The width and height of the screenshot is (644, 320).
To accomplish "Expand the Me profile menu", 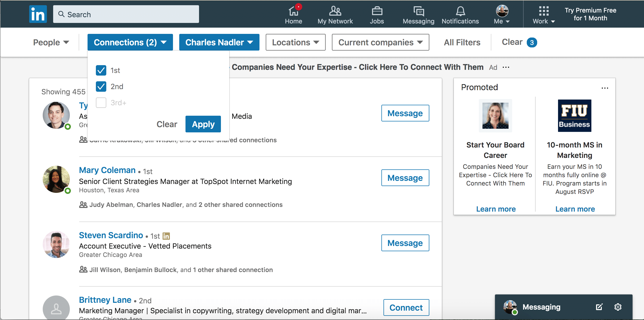I will coord(502,15).
